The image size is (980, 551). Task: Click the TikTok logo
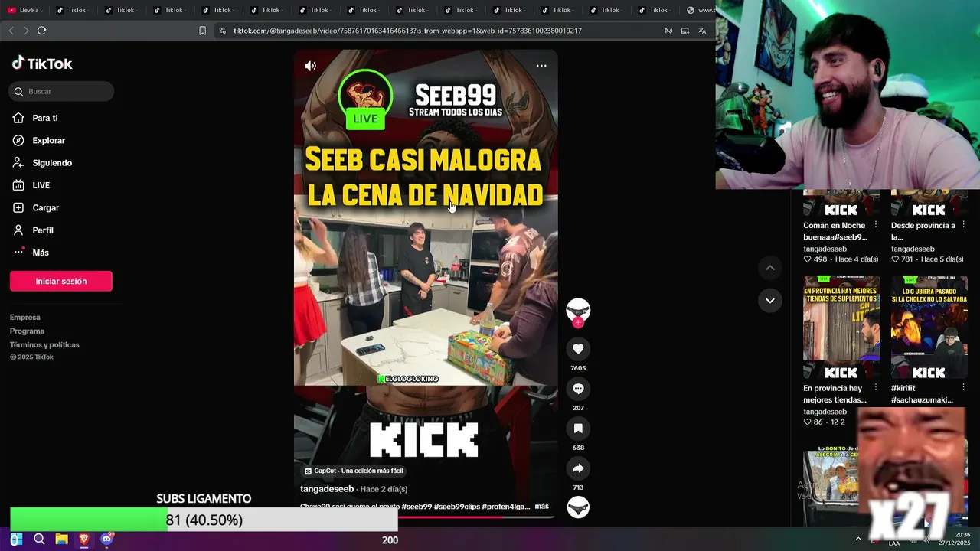42,64
